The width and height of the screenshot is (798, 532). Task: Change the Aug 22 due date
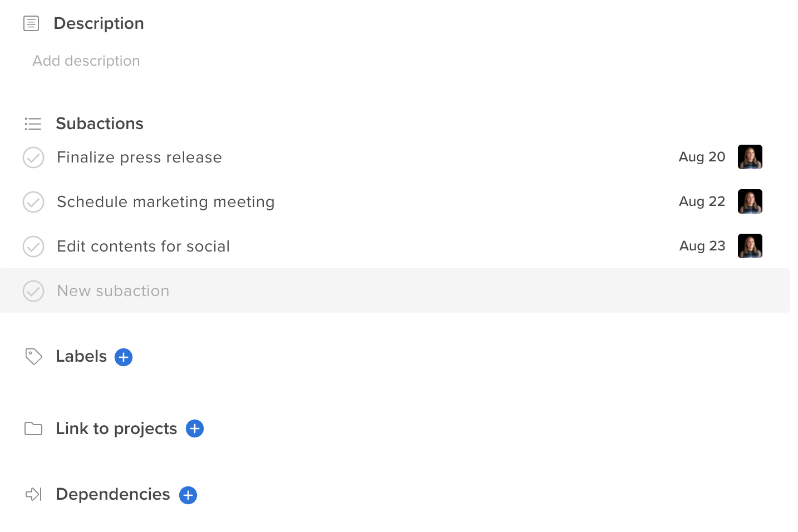coord(702,201)
